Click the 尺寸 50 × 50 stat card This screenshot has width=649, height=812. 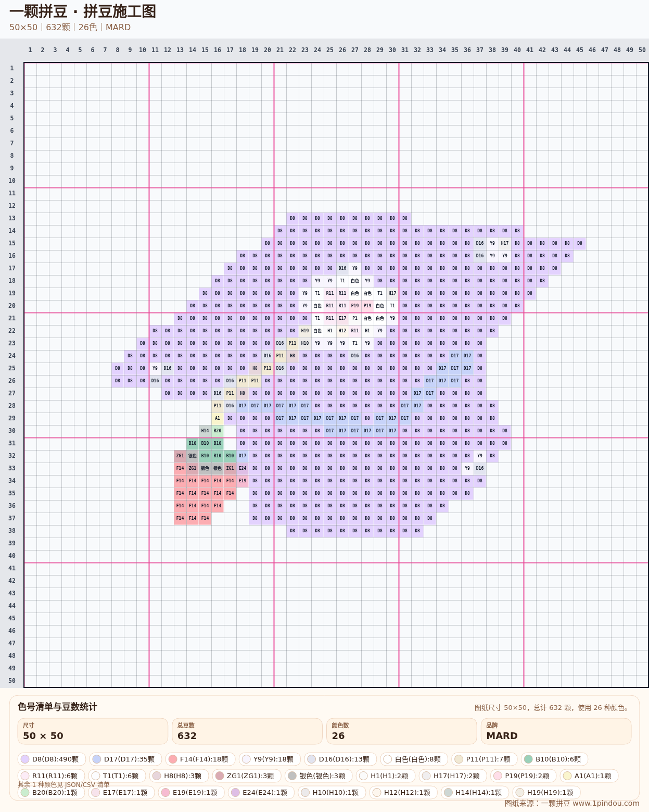[93, 731]
